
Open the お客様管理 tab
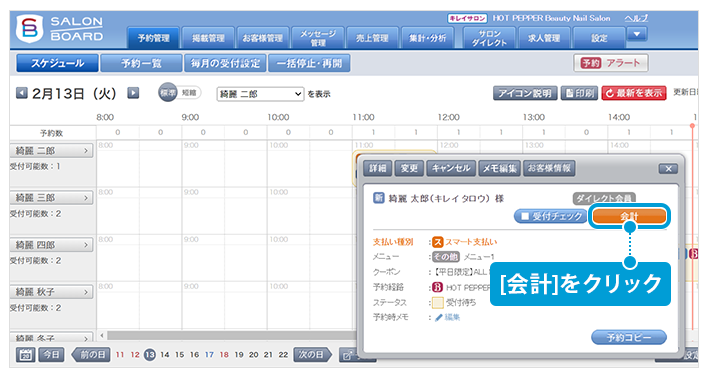pos(263,38)
